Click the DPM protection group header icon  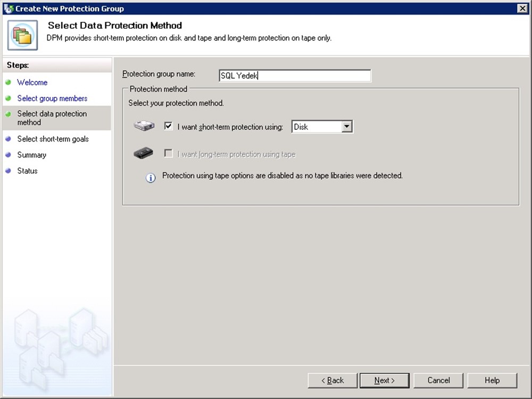[22, 35]
